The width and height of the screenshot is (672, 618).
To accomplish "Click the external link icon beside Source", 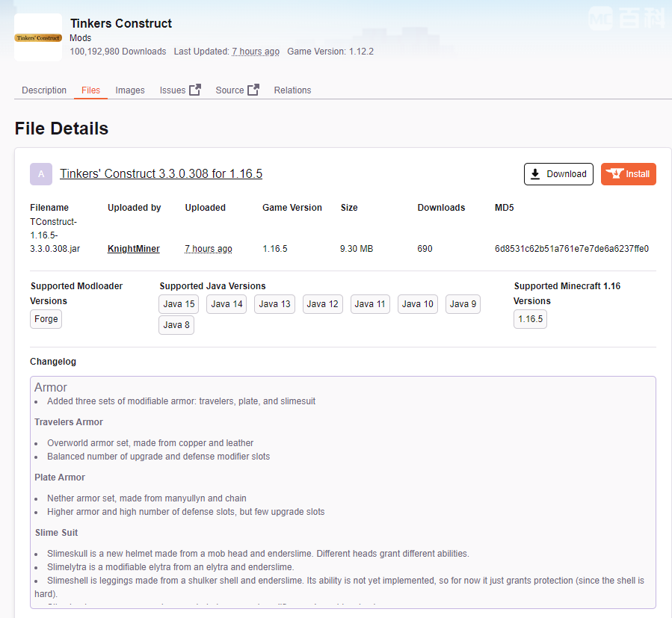I will coord(253,90).
